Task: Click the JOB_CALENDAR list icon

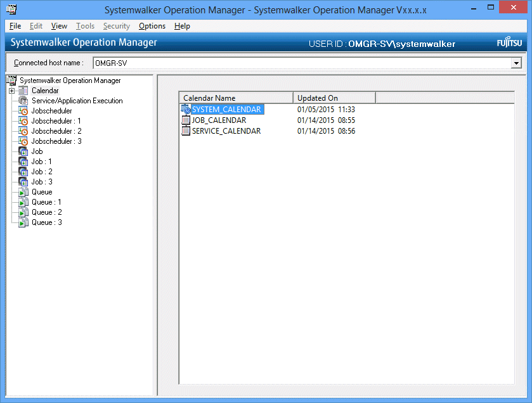Action: (186, 120)
